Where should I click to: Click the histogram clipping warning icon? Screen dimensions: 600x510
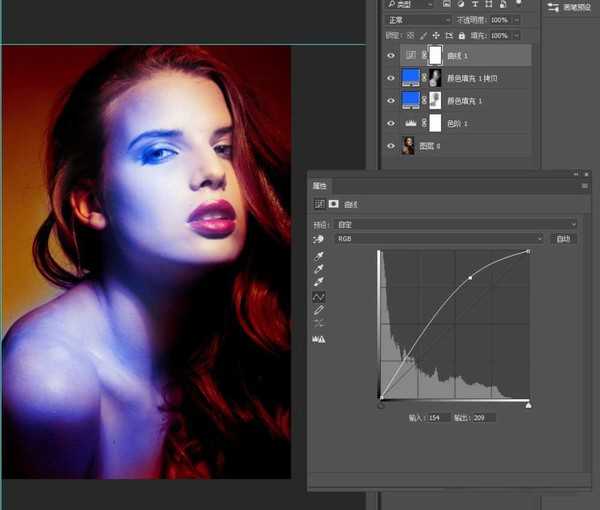[319, 339]
